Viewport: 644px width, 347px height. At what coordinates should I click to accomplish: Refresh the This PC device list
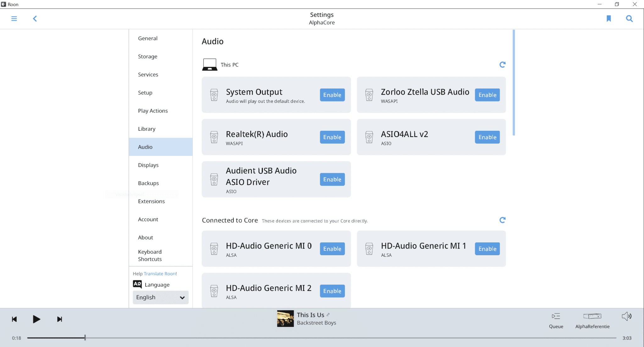(x=502, y=64)
